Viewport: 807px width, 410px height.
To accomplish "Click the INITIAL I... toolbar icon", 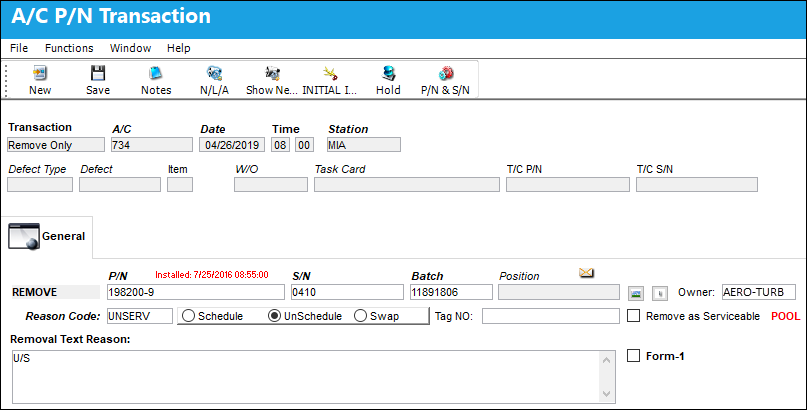I will pyautogui.click(x=330, y=74).
